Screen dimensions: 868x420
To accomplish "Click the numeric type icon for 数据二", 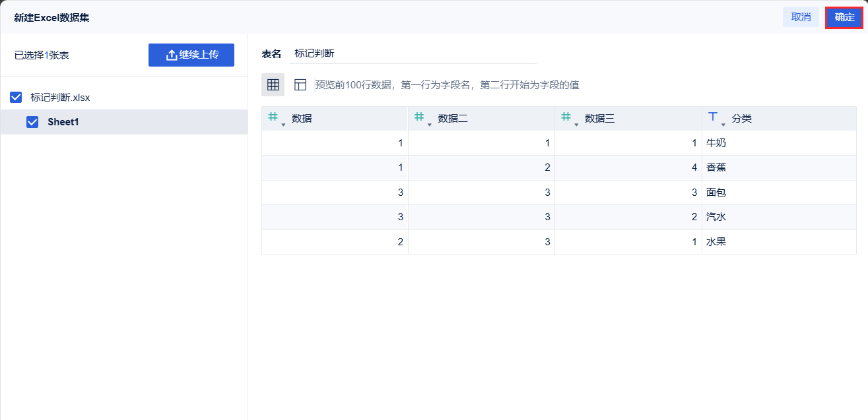I will [x=418, y=117].
